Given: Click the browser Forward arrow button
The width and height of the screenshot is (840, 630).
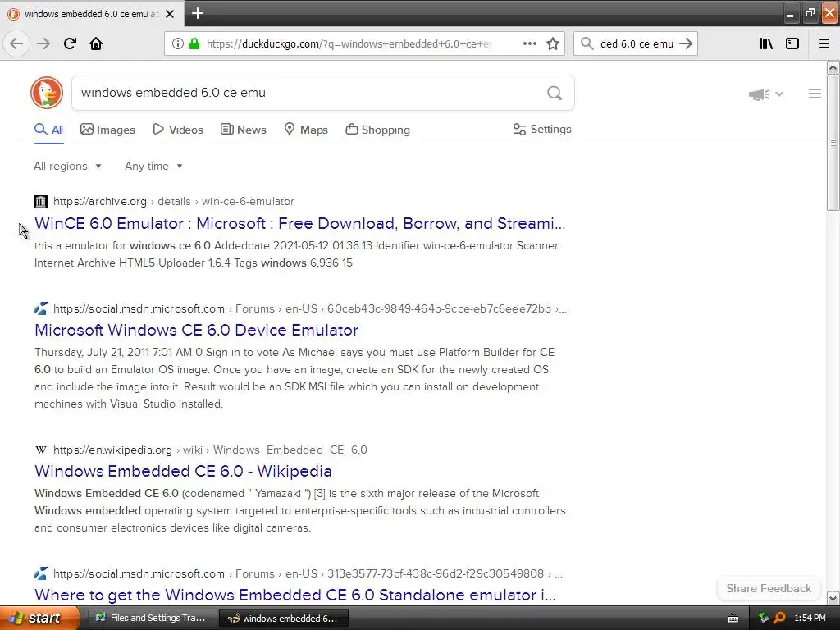Looking at the screenshot, I should 43,43.
